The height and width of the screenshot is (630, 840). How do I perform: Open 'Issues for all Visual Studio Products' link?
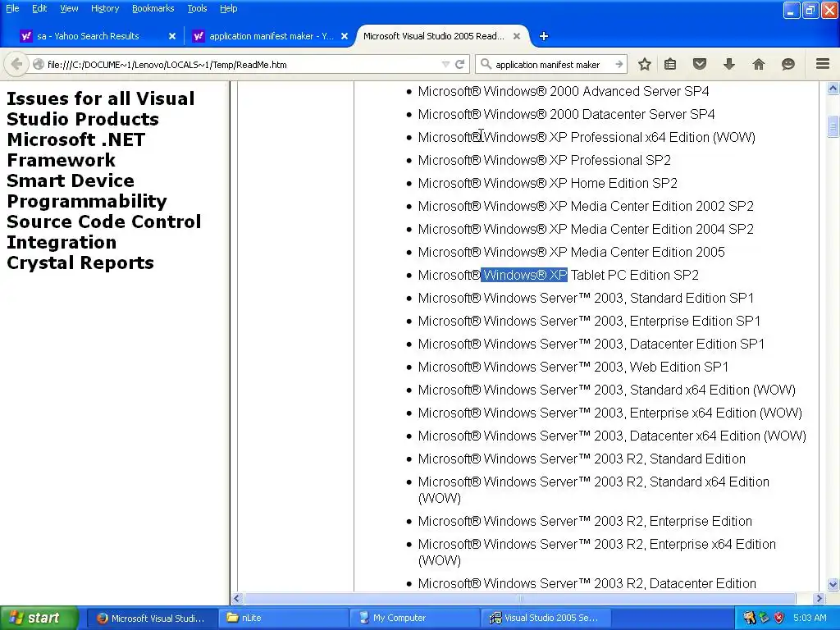pos(100,108)
